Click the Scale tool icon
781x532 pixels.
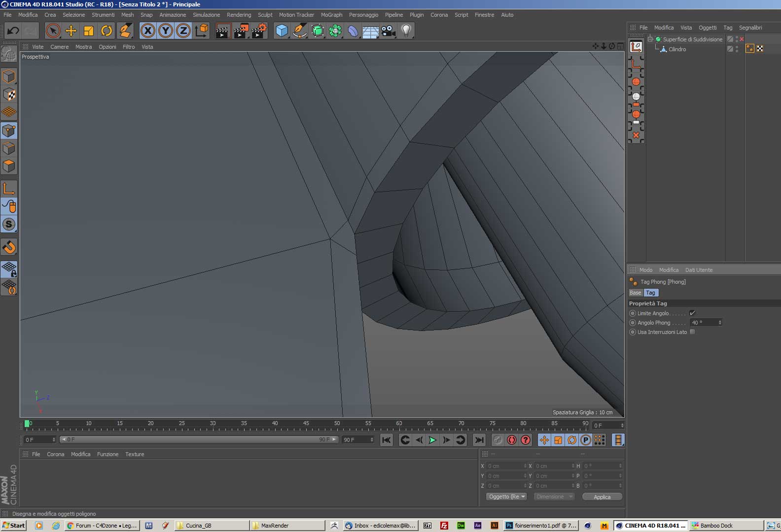89,31
